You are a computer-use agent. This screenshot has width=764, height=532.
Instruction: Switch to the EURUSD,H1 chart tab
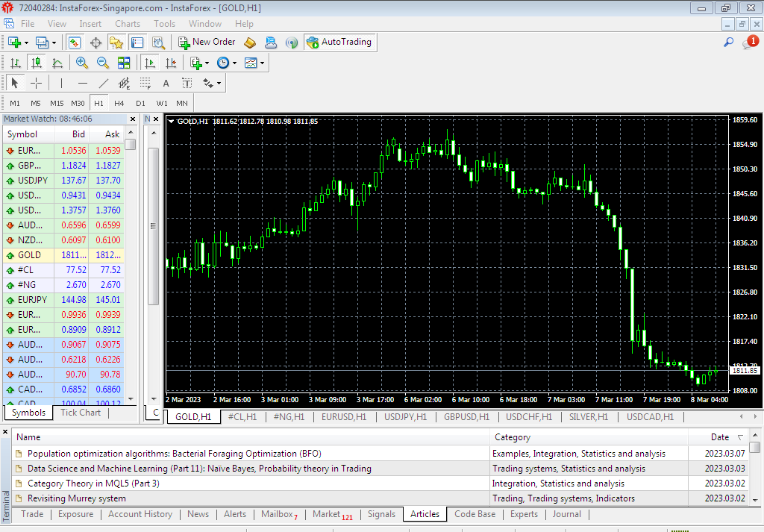pyautogui.click(x=343, y=417)
